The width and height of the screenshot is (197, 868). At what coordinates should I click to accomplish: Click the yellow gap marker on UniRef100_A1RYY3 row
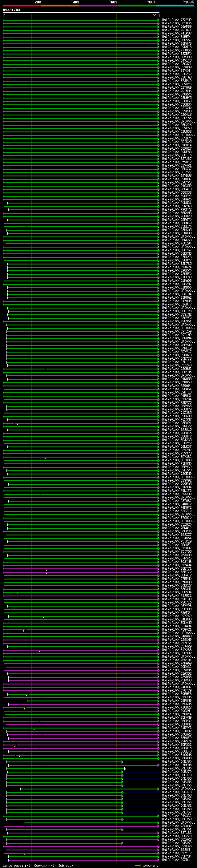pos(34,729)
